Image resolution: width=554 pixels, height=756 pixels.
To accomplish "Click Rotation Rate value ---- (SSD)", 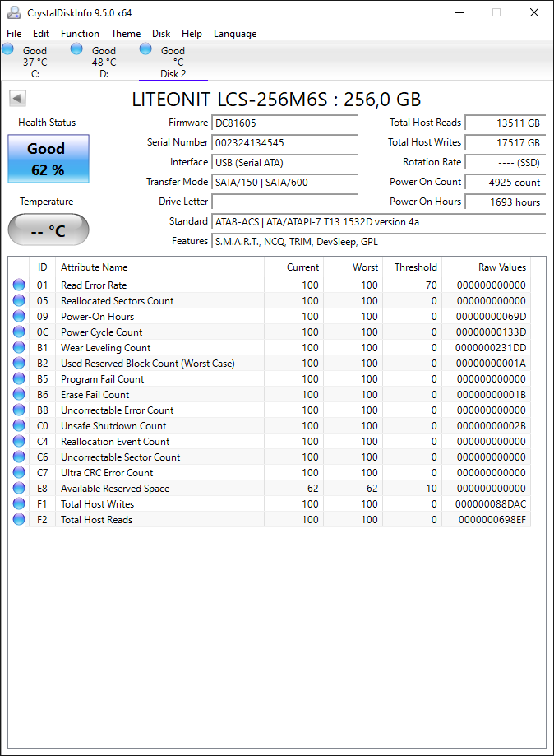I will click(506, 163).
